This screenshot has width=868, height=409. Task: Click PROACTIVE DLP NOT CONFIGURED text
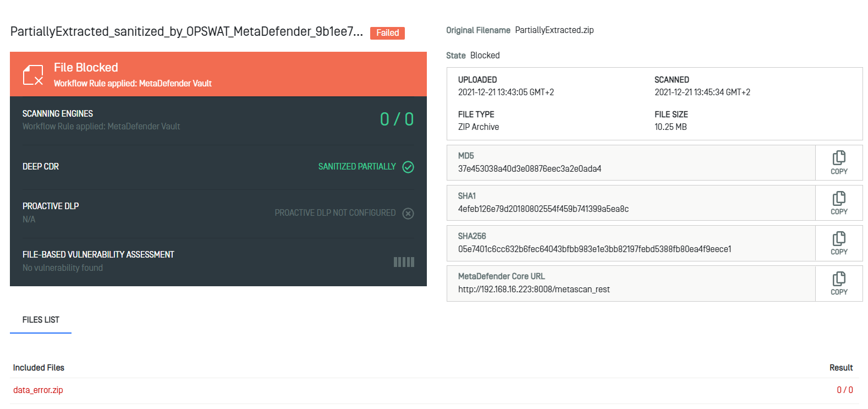tap(335, 213)
